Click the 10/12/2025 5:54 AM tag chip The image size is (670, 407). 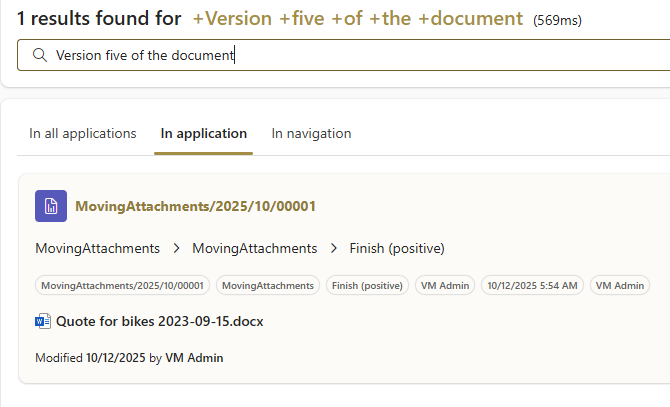[x=531, y=285]
